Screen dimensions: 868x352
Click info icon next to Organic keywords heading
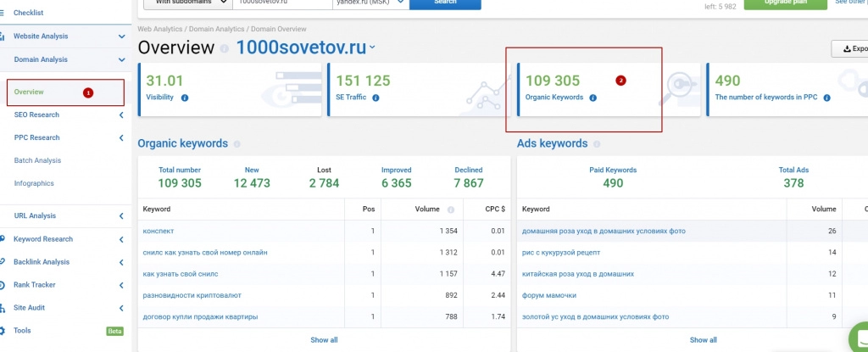[237, 144]
